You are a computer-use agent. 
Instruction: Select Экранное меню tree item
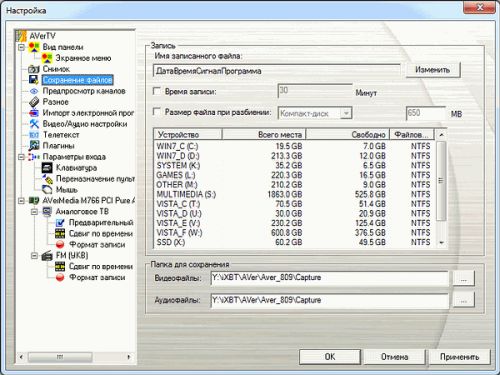[83, 58]
